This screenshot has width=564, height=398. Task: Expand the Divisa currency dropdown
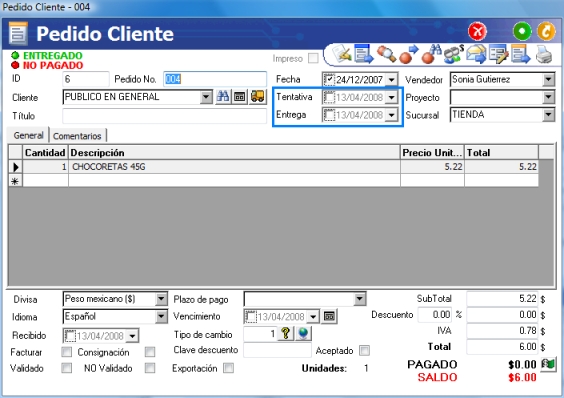[x=161, y=299]
